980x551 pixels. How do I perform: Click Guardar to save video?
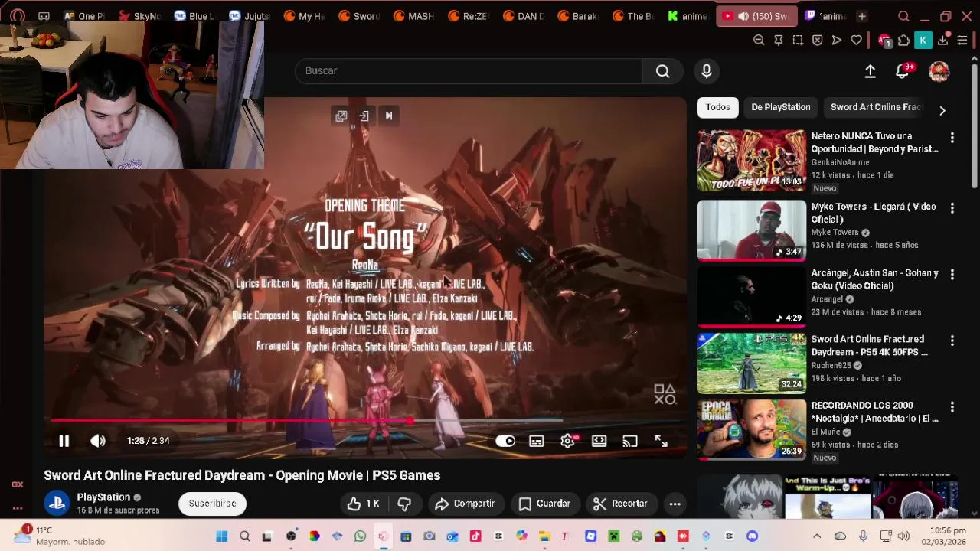(x=544, y=504)
